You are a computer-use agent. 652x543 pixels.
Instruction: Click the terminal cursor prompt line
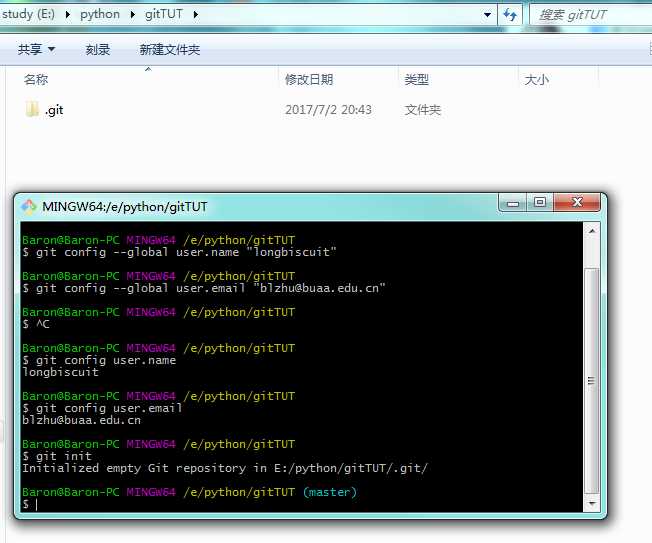(30, 504)
